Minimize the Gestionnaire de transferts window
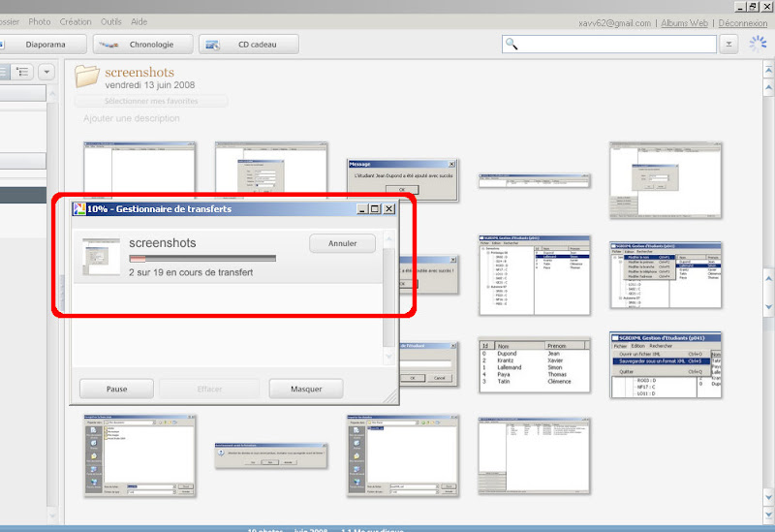The width and height of the screenshot is (775, 532). (362, 208)
